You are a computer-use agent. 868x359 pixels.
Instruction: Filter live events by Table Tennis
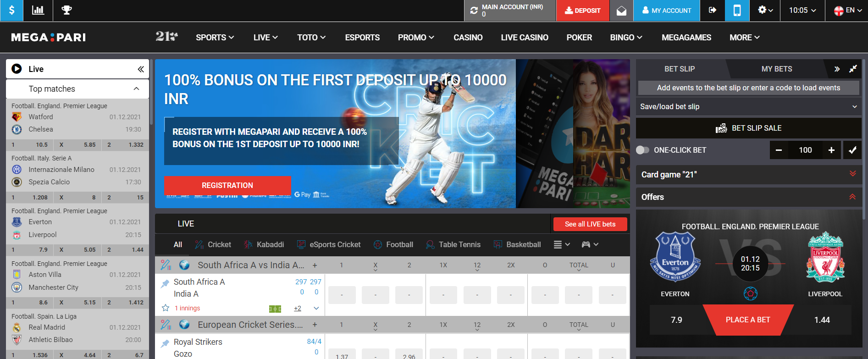pyautogui.click(x=453, y=245)
